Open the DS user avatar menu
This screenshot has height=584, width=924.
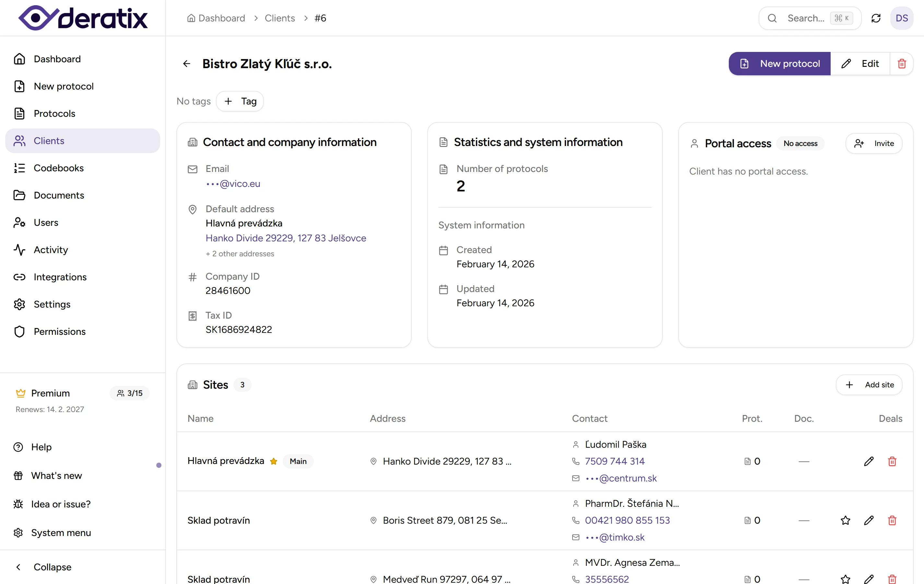(902, 18)
